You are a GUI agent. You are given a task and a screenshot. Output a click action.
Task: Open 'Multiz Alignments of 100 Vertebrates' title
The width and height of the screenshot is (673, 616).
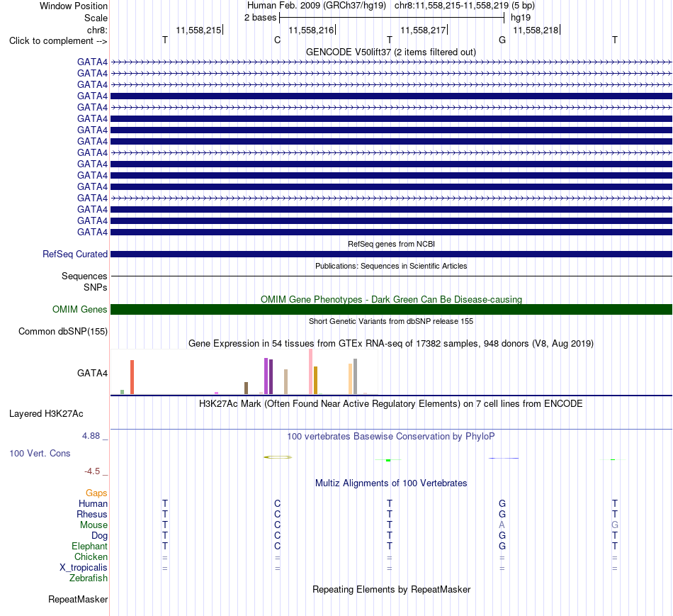[391, 483]
